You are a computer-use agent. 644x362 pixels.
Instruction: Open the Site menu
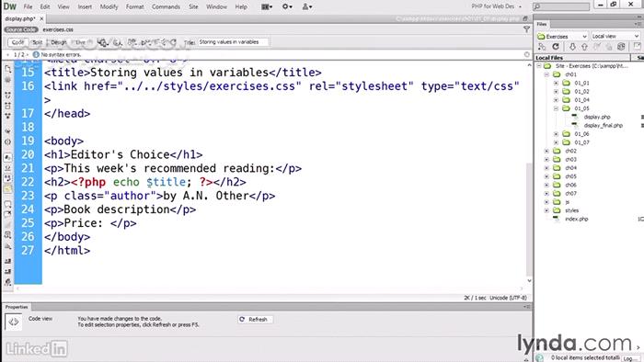click(x=193, y=6)
